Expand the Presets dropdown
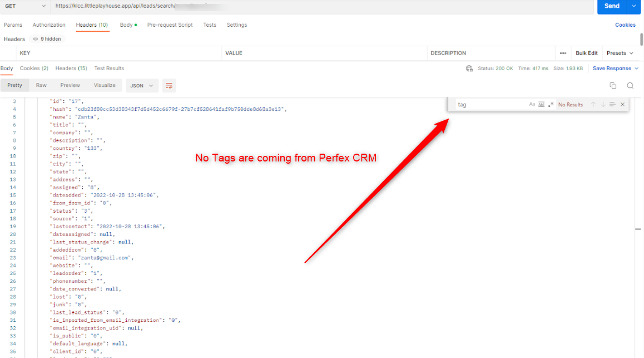The image size is (644, 358). click(x=620, y=53)
